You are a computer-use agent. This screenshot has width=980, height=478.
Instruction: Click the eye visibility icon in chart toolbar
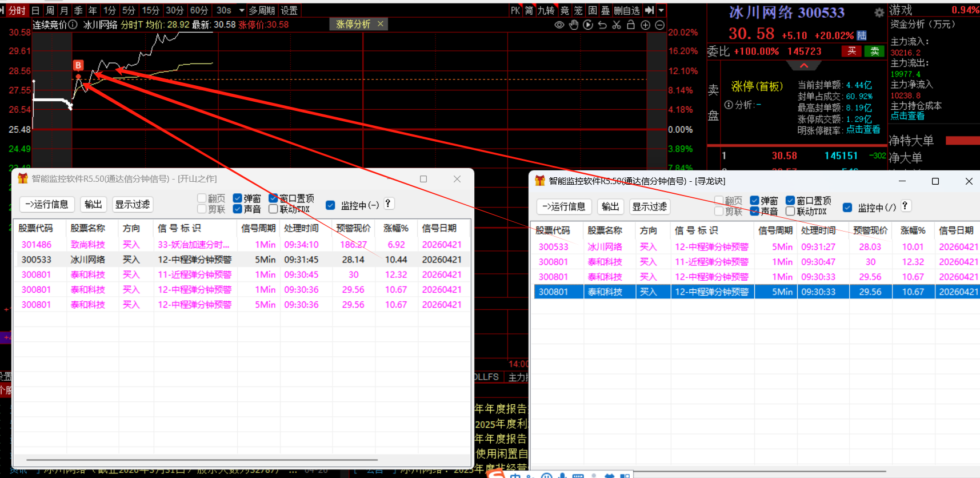pyautogui.click(x=559, y=25)
